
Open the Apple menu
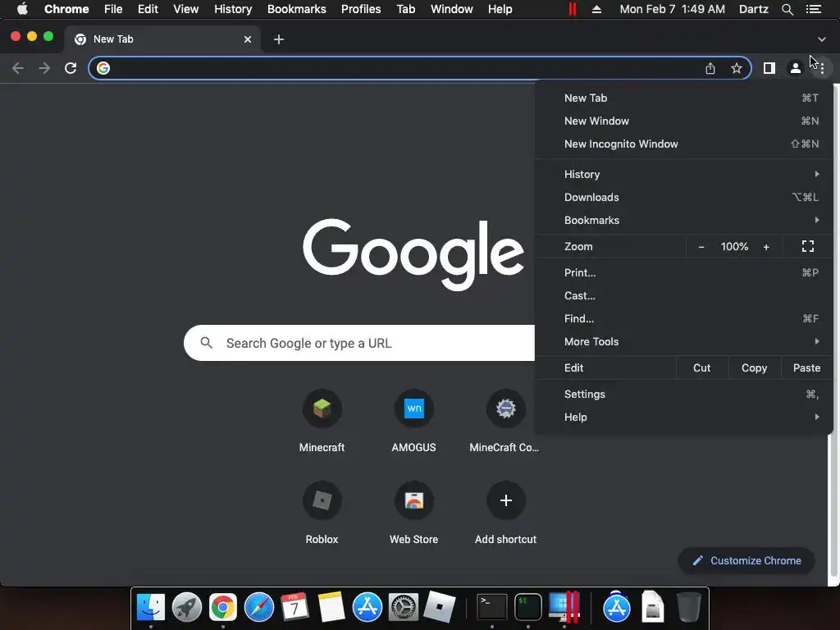22,9
